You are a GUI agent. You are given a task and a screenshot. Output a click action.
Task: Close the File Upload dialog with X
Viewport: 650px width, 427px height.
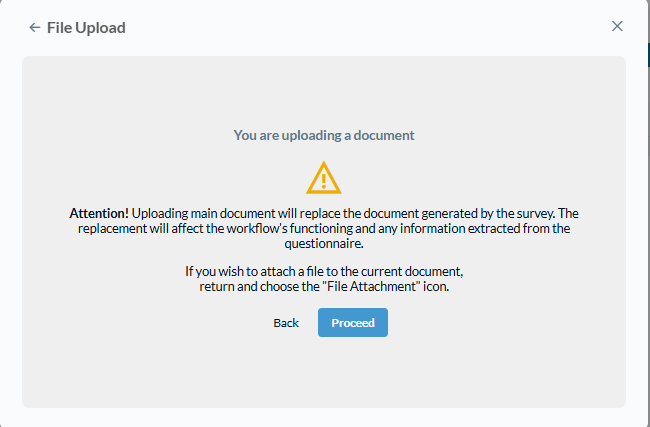[617, 26]
